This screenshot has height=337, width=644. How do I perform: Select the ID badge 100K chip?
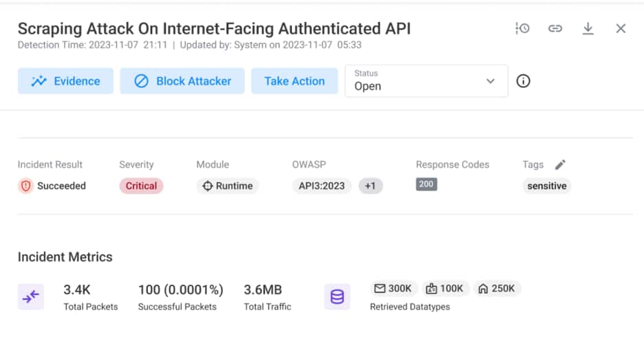pyautogui.click(x=444, y=288)
